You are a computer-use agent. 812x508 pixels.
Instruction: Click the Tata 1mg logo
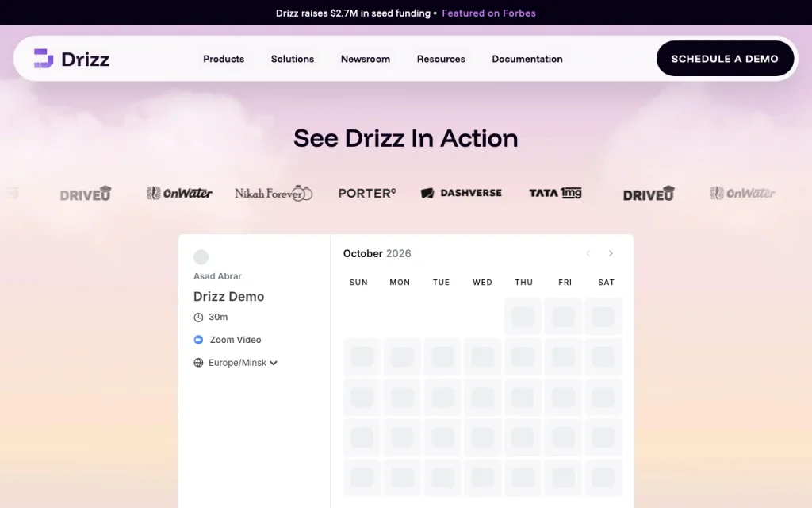tap(555, 193)
